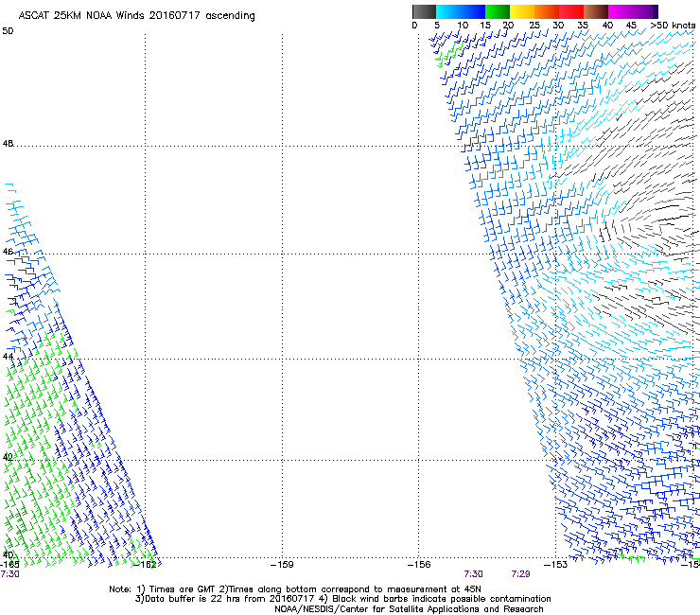Select the green 15-20 knots color band
Viewport: 700px width, 615px height.
click(498, 11)
